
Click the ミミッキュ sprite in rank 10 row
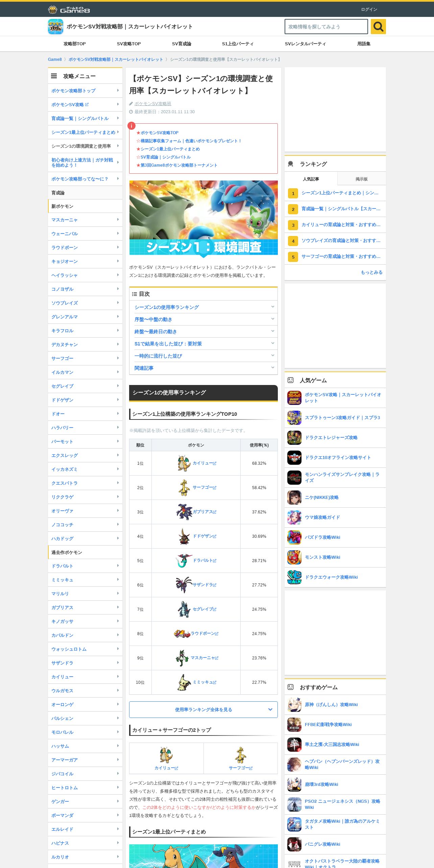tap(184, 682)
